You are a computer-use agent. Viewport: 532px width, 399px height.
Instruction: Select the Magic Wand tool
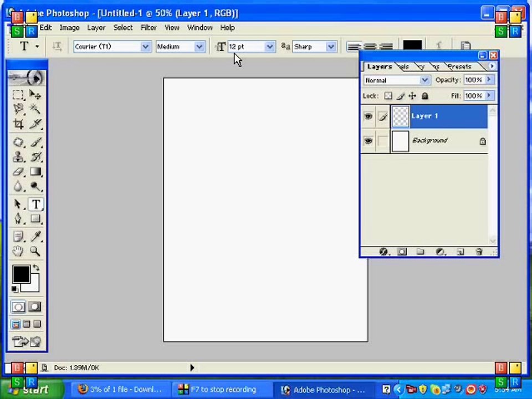point(35,109)
